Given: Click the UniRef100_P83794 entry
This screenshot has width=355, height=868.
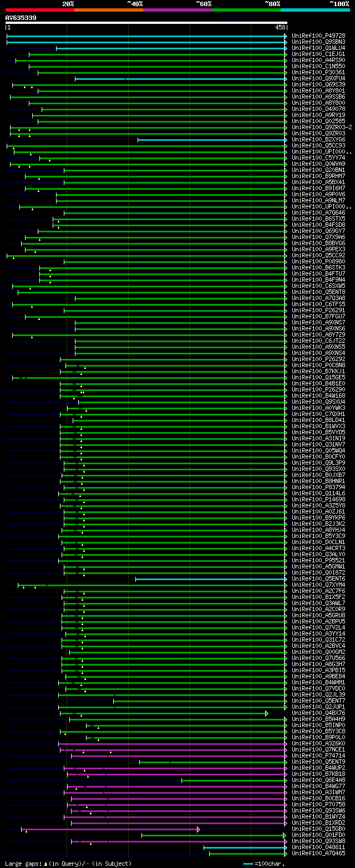Looking at the screenshot, I should [x=318, y=487].
